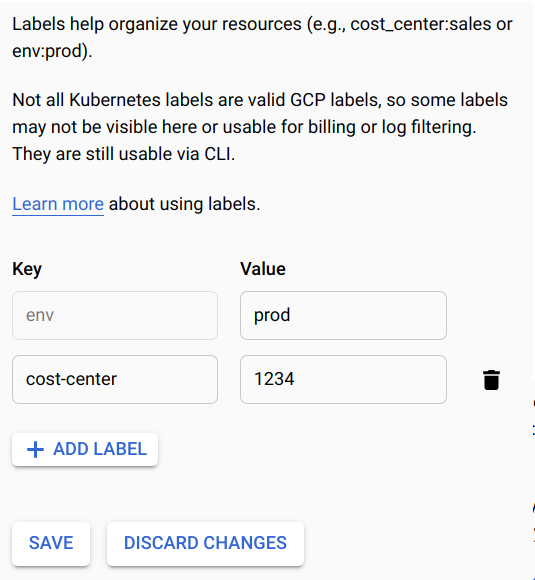This screenshot has width=535, height=580.
Task: Click the Key column heading
Action: [27, 269]
